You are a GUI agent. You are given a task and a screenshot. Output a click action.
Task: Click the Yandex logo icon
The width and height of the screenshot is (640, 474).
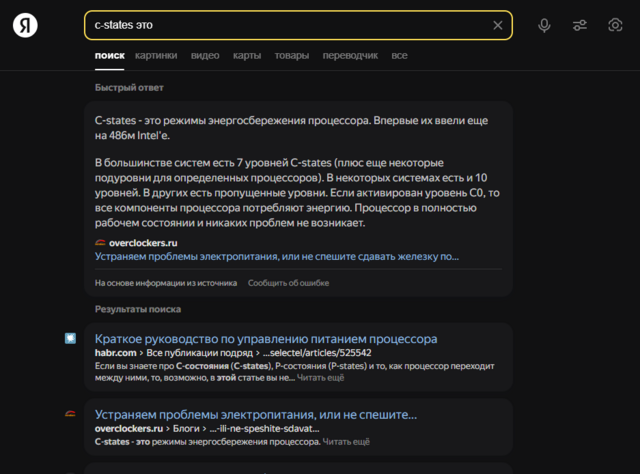click(x=25, y=26)
